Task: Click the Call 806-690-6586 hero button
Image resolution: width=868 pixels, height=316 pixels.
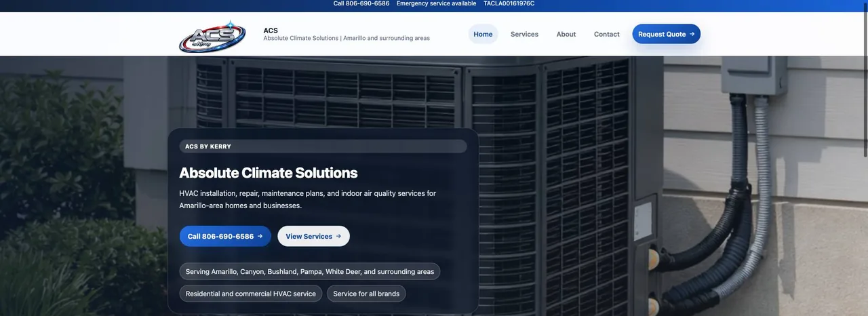Action: coord(225,236)
